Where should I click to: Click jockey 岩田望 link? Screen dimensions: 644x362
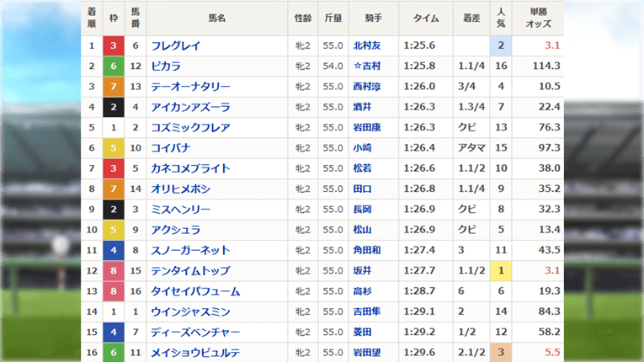(x=367, y=353)
